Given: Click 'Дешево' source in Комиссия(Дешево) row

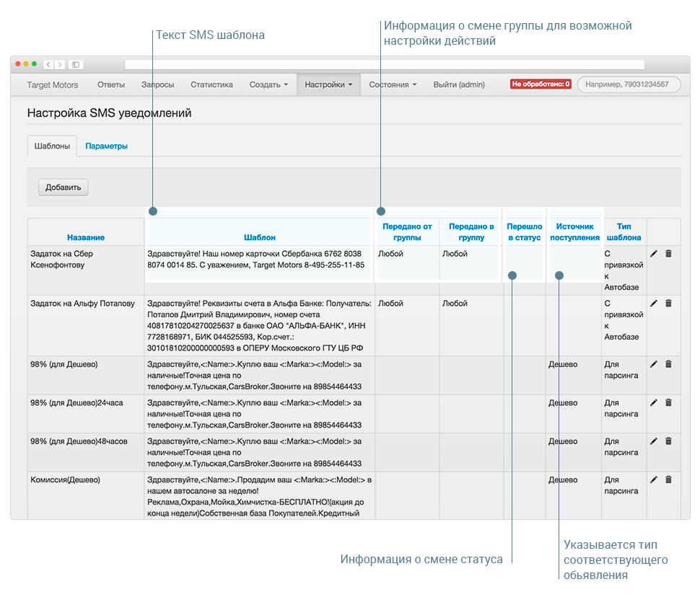Looking at the screenshot, I should click(x=563, y=480).
